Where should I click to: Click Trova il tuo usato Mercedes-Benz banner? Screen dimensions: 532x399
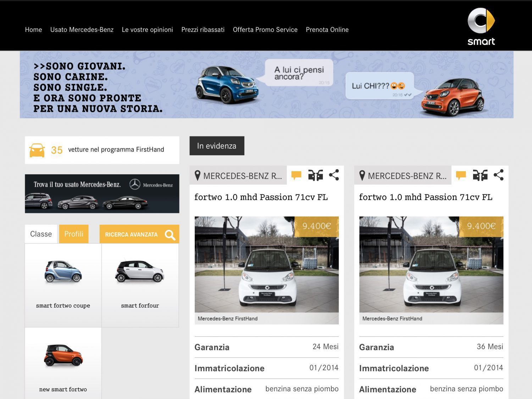point(102,193)
